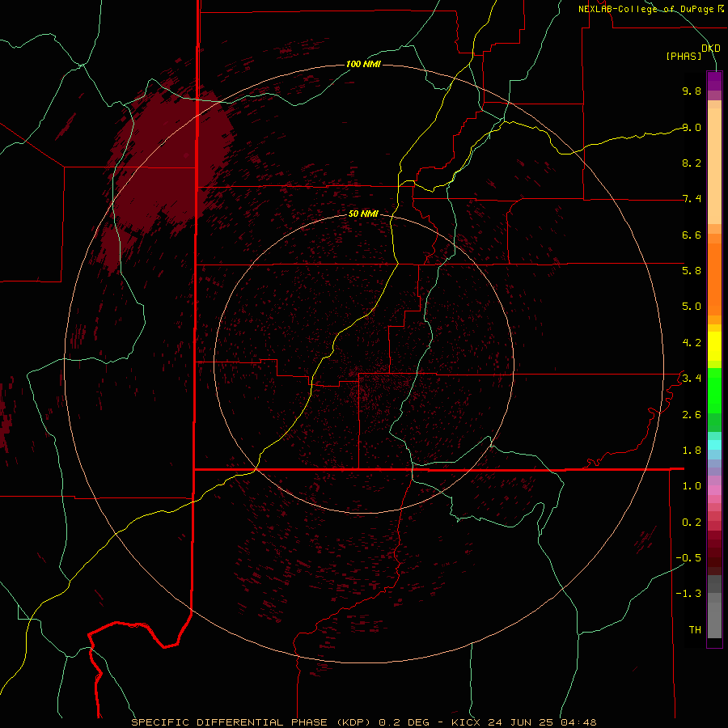Click the 2.6 value on the scale
The image size is (728, 728).
(x=692, y=415)
